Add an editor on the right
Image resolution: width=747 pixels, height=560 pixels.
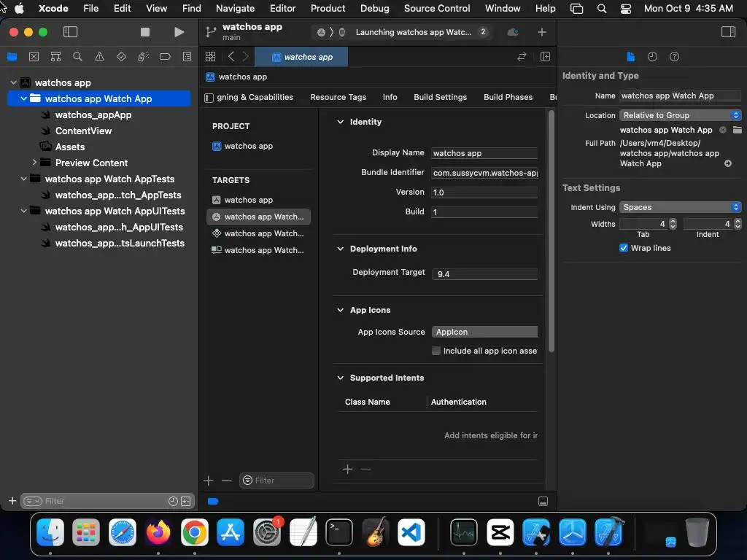[545, 57]
